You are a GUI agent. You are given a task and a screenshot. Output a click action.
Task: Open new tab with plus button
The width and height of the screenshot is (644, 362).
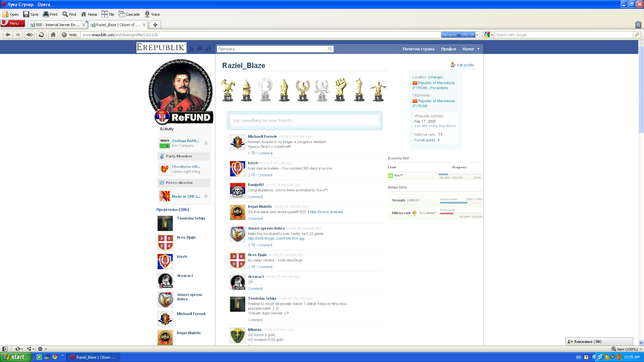155,25
